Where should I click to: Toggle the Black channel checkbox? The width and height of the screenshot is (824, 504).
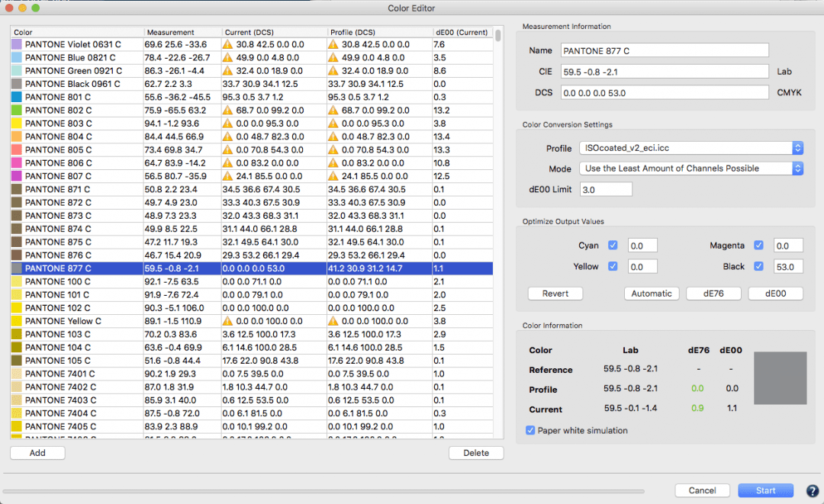[758, 266]
